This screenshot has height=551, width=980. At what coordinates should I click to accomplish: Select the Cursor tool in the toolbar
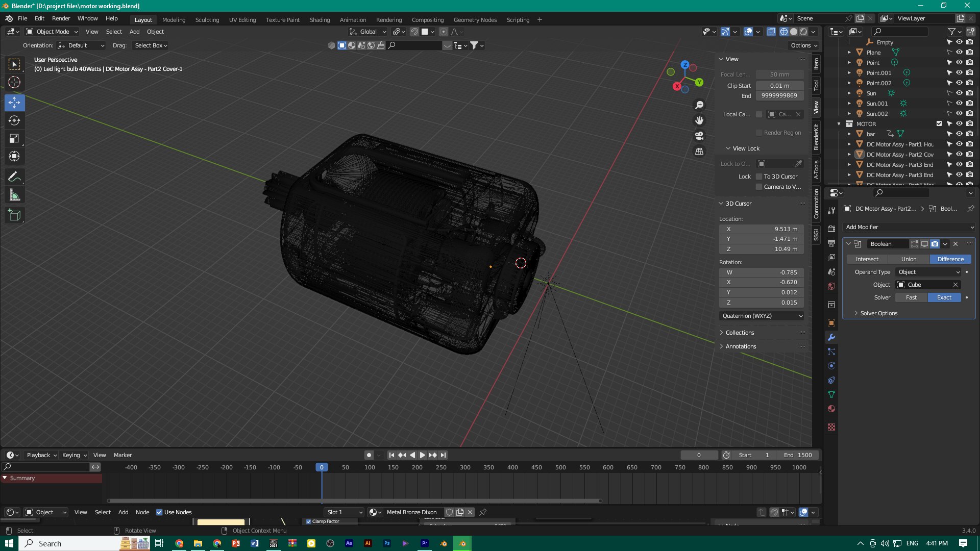pyautogui.click(x=14, y=82)
